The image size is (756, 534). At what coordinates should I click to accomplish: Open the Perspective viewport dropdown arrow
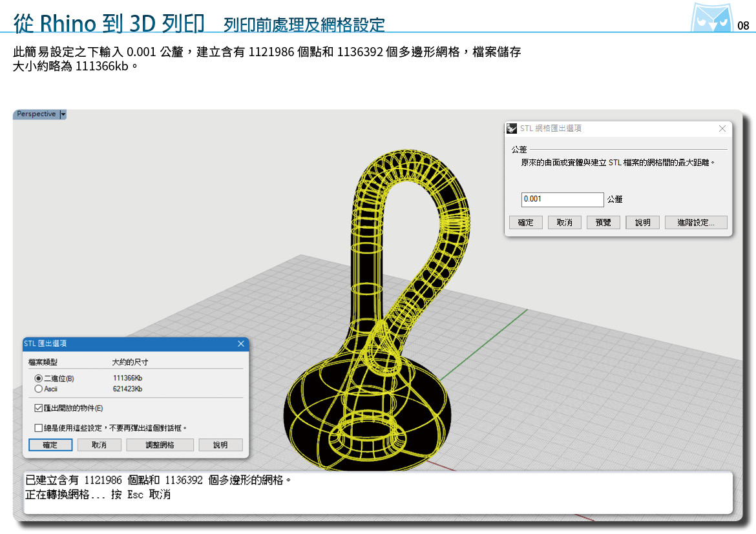pos(63,114)
